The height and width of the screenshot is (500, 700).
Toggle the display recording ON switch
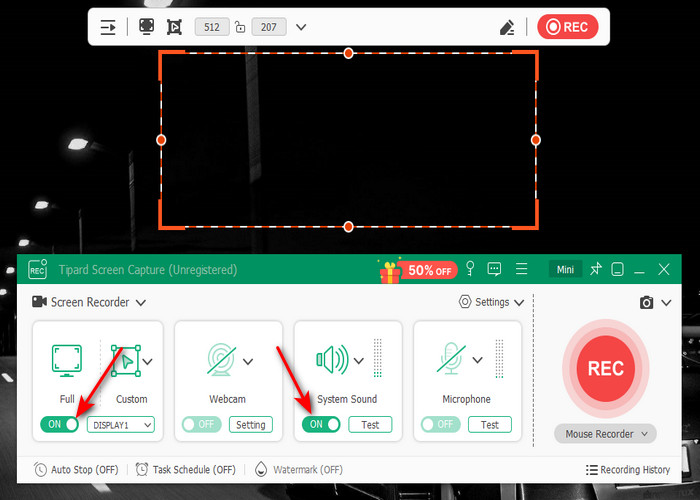click(x=59, y=424)
